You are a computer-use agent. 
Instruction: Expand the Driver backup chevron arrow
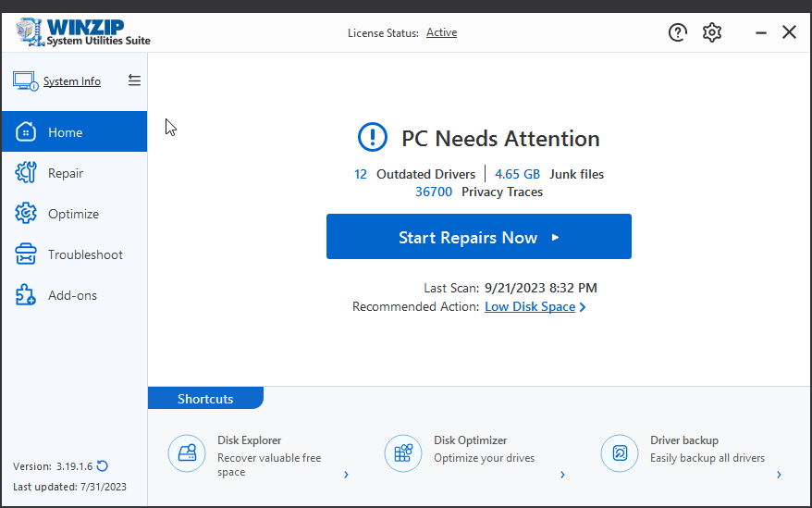[x=779, y=475]
